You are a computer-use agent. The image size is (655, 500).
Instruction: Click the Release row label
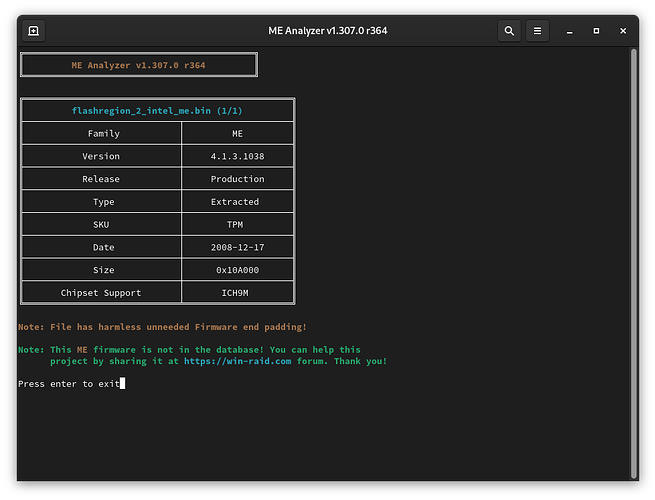tap(101, 179)
